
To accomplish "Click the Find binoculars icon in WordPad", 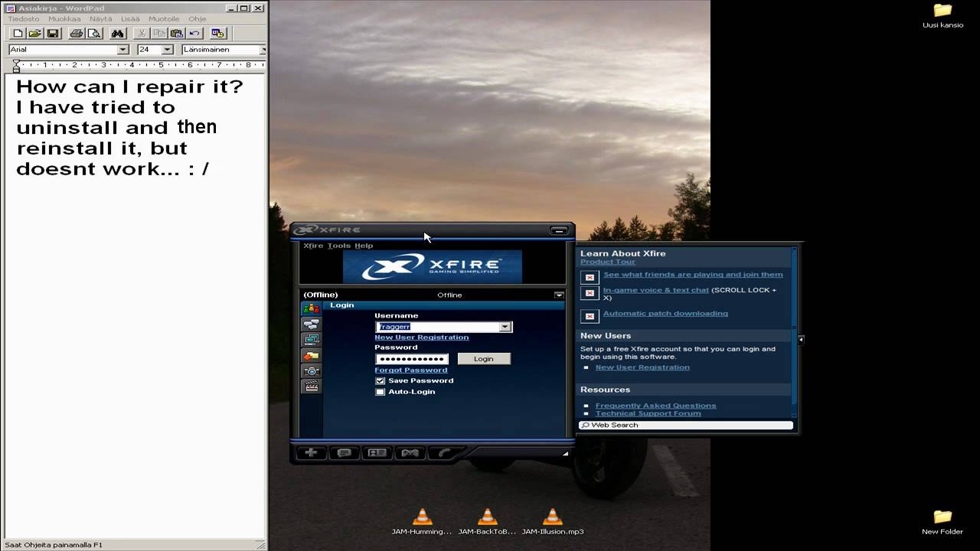I will click(117, 34).
